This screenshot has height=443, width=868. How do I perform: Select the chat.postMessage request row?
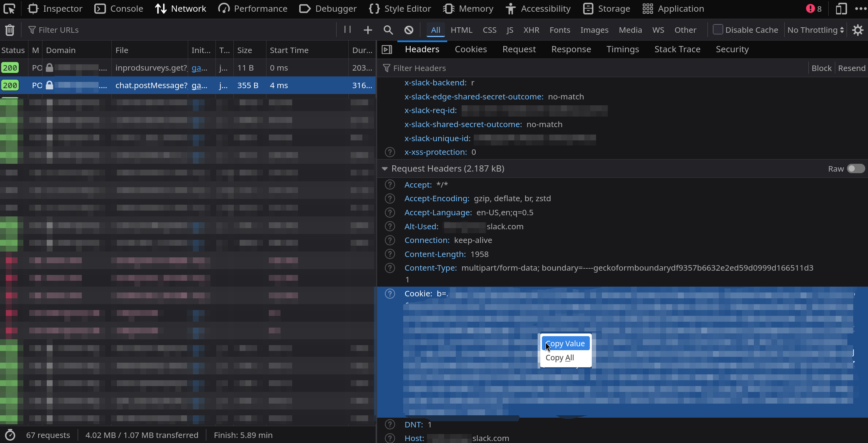pos(188,85)
